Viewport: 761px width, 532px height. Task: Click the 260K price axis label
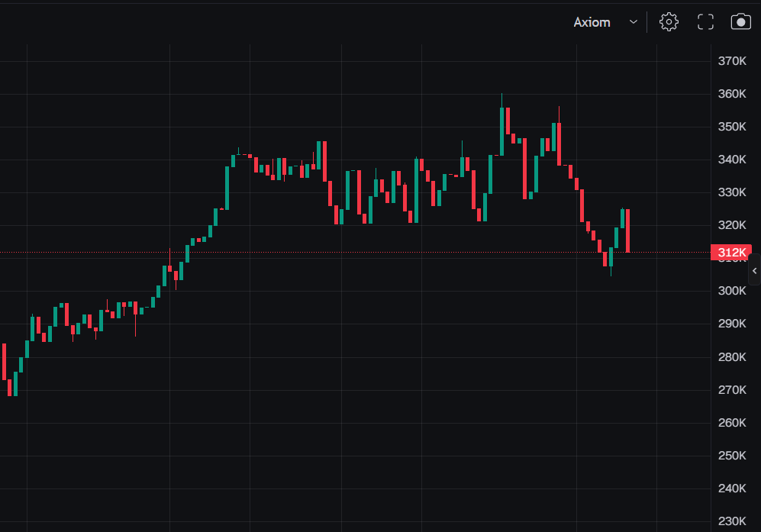click(x=732, y=423)
